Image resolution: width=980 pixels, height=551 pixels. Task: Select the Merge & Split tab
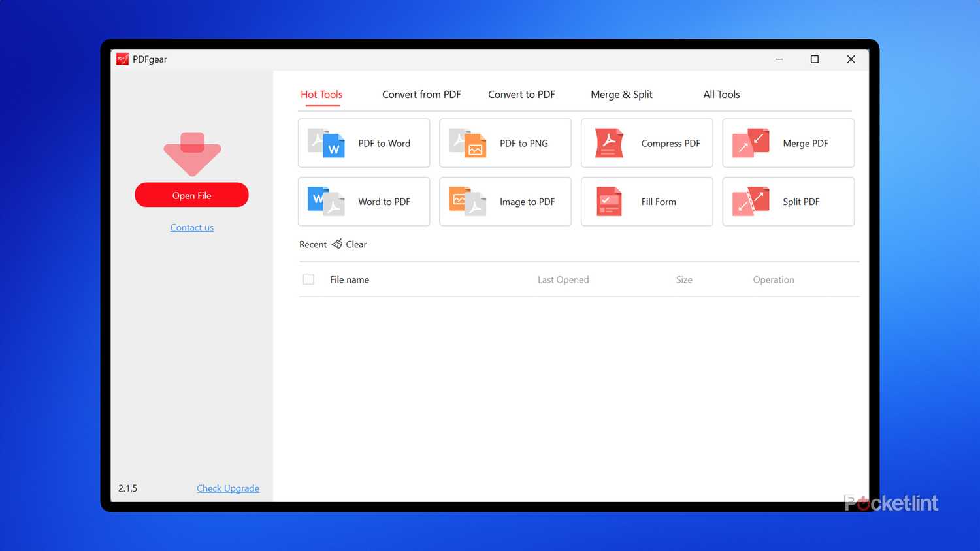[x=621, y=95]
